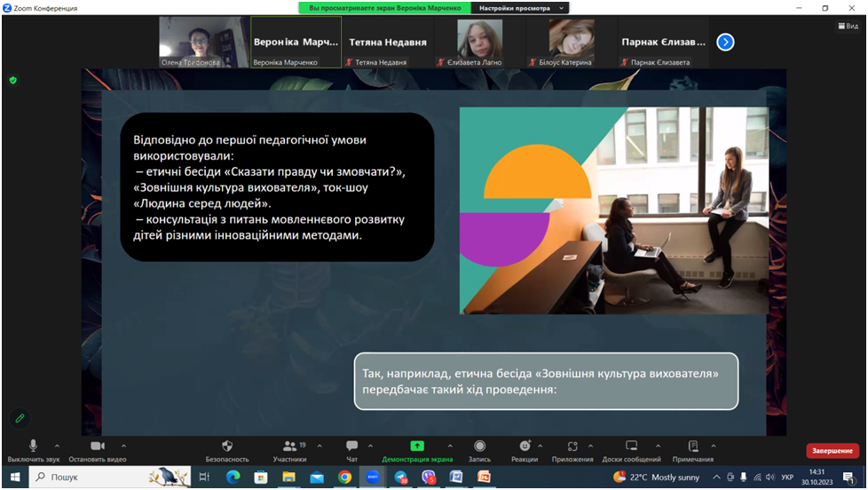Open the Примечания notes icon
The height and width of the screenshot is (490, 868).
pos(693,447)
